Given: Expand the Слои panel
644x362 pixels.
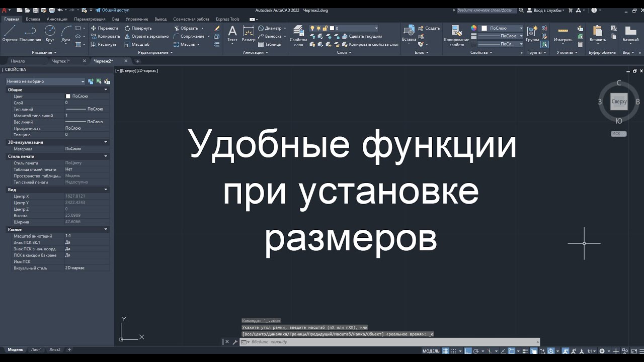Looking at the screenshot, I should (x=344, y=52).
